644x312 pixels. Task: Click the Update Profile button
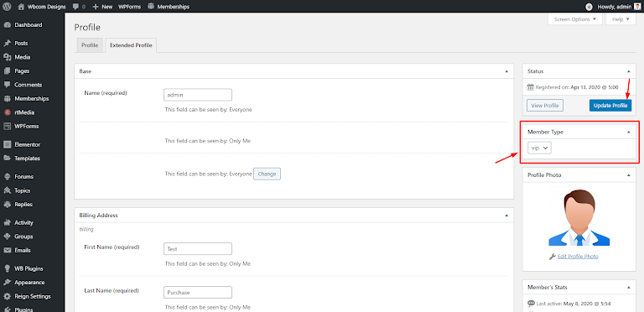point(610,106)
